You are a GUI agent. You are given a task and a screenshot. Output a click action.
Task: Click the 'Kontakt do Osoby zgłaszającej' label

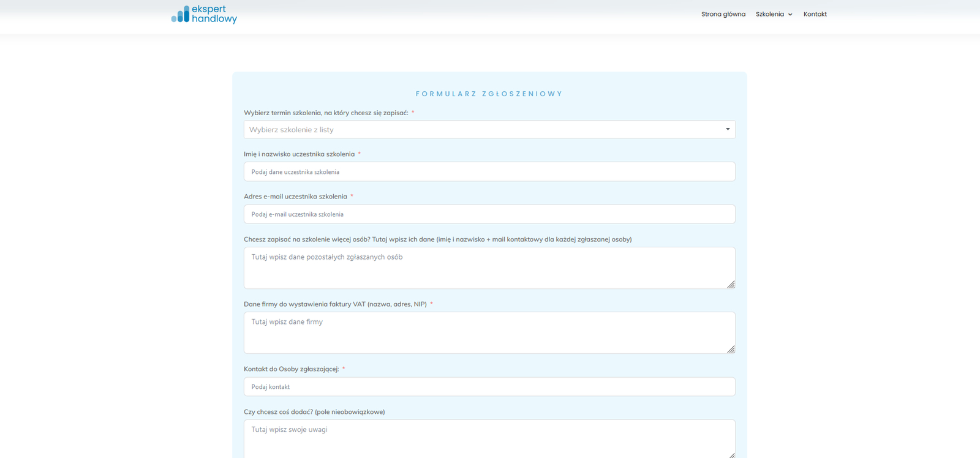[x=291, y=369]
